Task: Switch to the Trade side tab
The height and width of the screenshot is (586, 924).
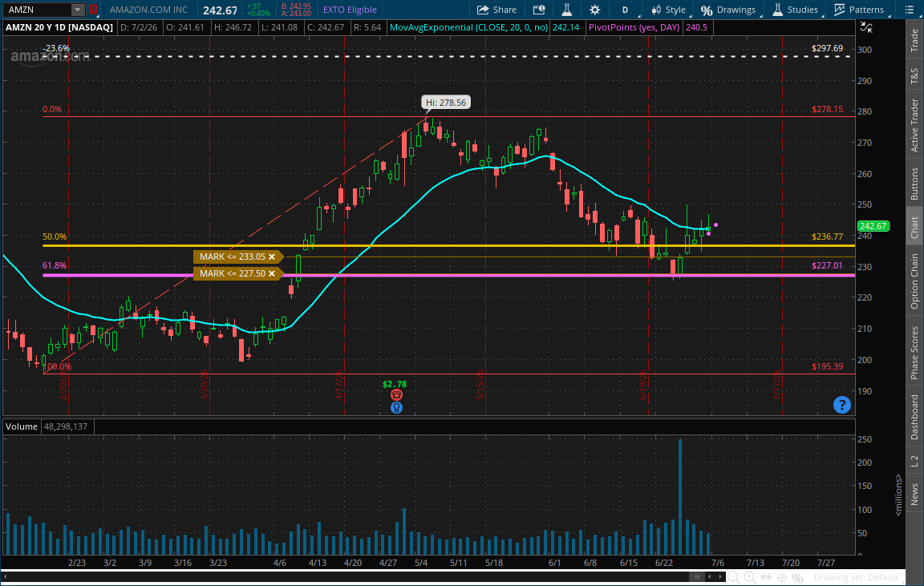Action: click(x=914, y=39)
